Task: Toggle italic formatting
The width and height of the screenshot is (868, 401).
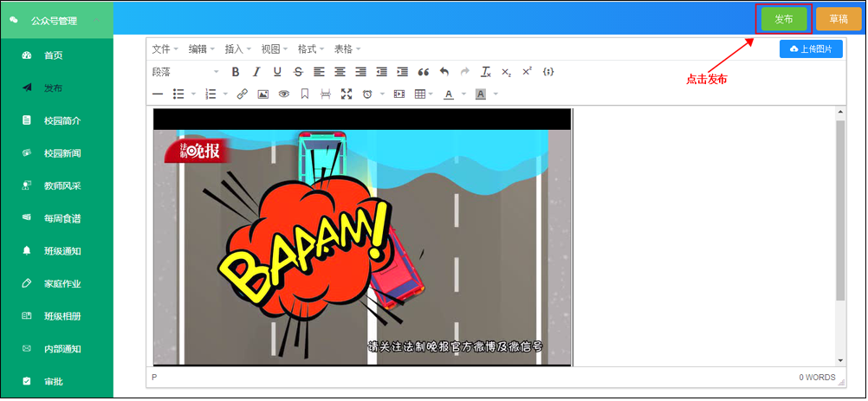Action: 256,72
